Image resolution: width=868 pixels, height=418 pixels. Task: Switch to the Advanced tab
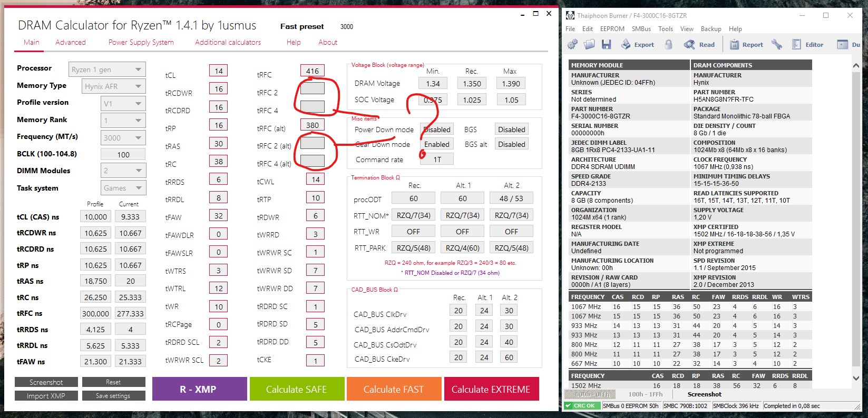(71, 42)
